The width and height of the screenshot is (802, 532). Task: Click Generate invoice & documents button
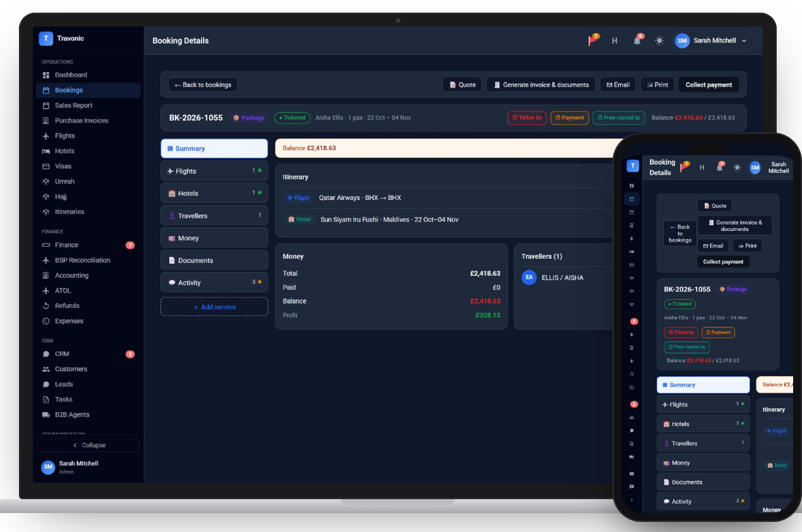point(541,85)
